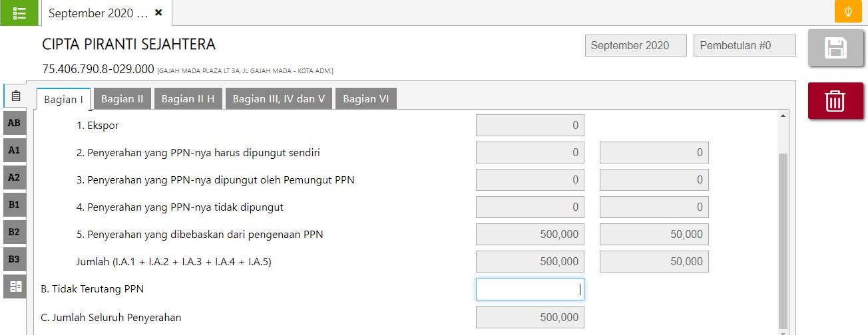
Task: Click the orange lightbulb hint icon
Action: point(848,12)
